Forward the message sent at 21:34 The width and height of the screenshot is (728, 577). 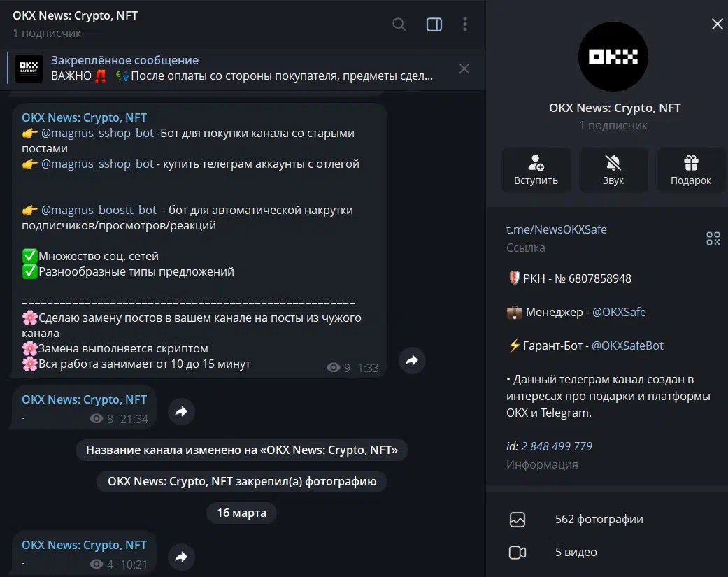(x=181, y=412)
